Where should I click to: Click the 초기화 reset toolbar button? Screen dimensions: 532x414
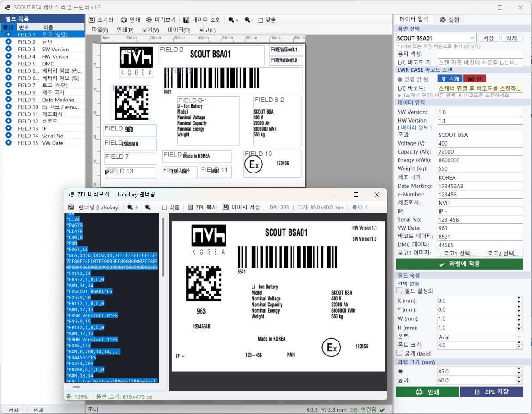[x=101, y=20]
